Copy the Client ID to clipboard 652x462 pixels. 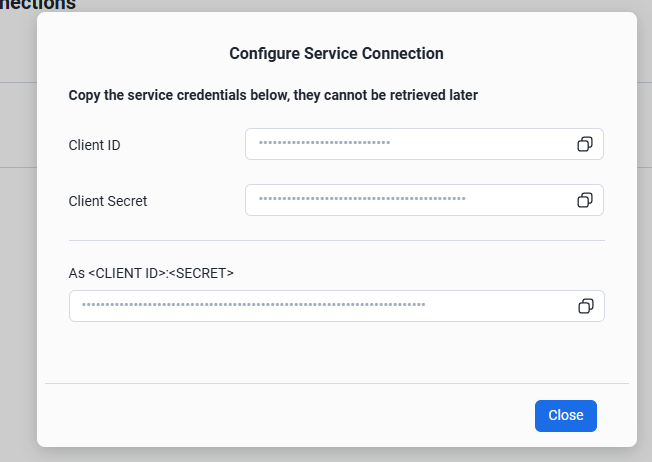click(585, 144)
